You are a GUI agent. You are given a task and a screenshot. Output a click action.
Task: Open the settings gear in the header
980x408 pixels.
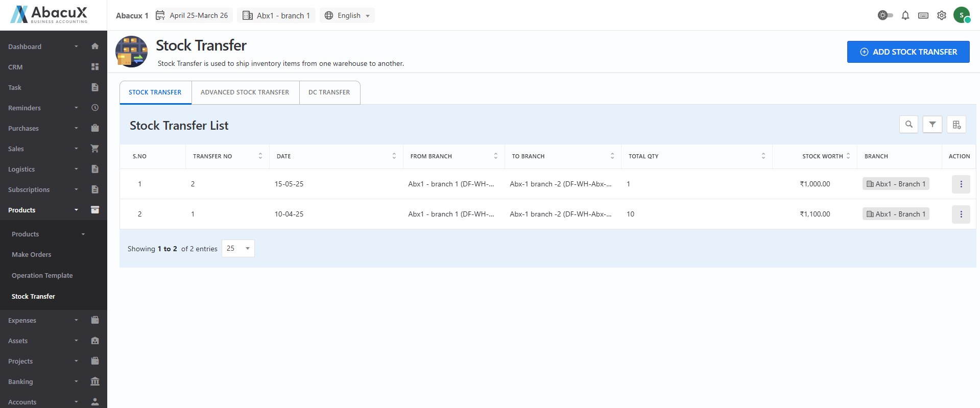[x=941, y=15]
